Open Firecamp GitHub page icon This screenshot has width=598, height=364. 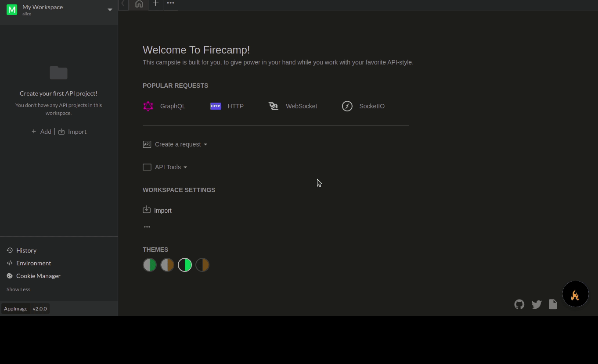point(519,304)
